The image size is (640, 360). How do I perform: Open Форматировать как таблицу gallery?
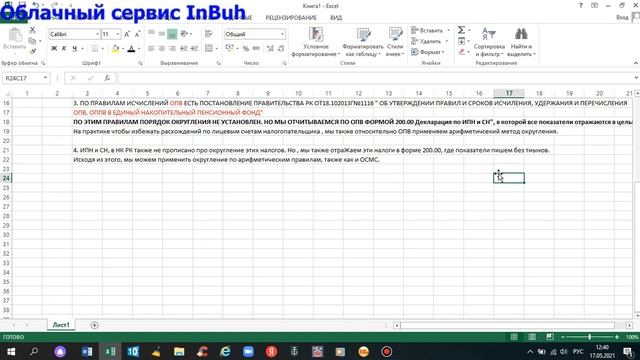(x=362, y=42)
